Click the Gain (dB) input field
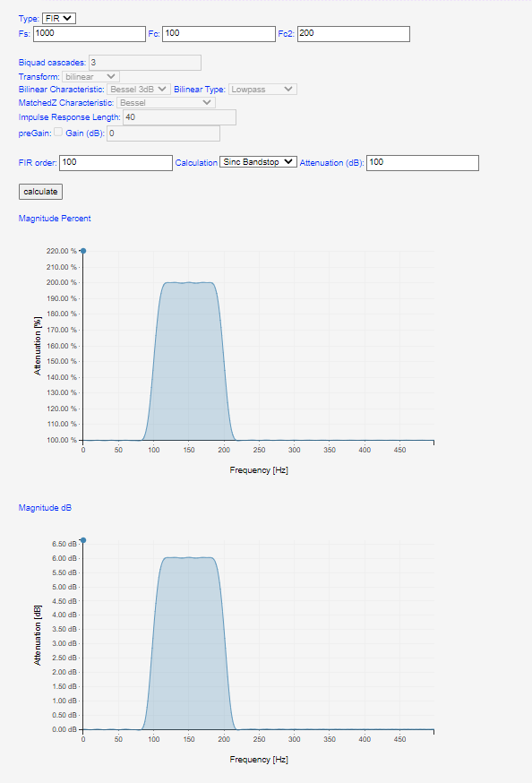 click(x=163, y=133)
